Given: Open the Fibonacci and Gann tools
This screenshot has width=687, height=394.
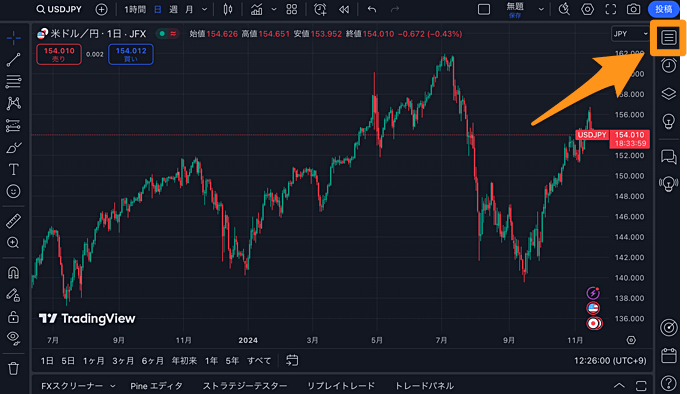Looking at the screenshot, I should [x=14, y=82].
